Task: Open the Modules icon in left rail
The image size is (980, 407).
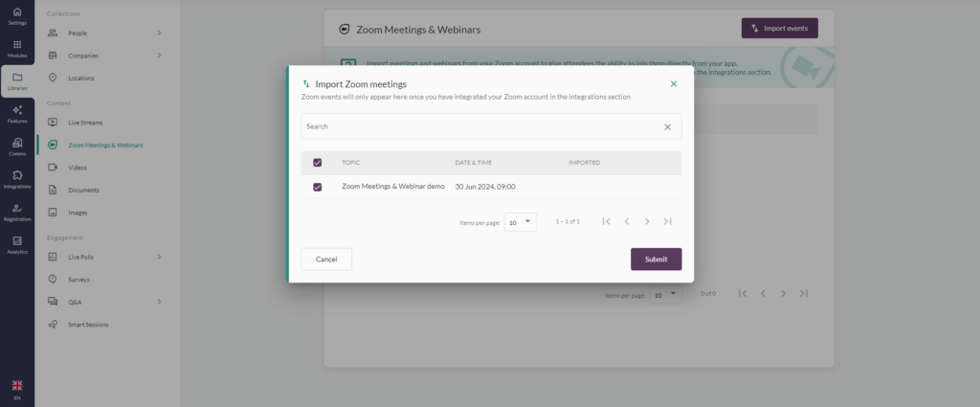Action: point(17,49)
